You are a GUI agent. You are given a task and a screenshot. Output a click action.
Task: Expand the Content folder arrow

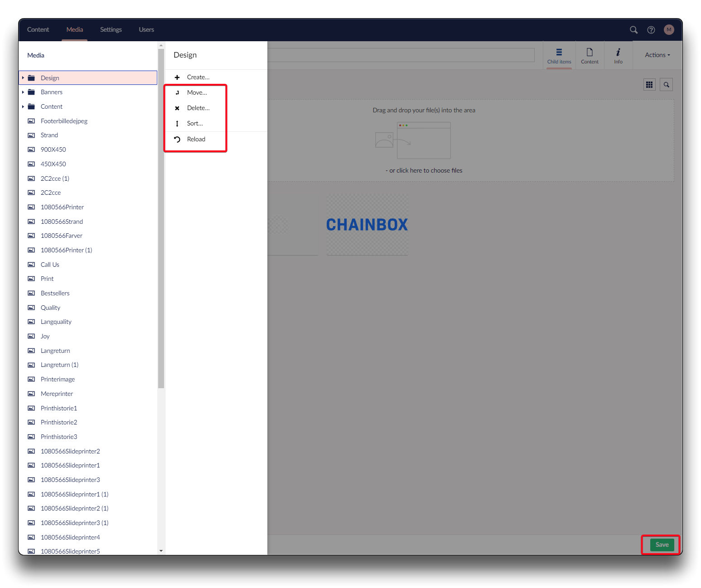pyautogui.click(x=23, y=107)
